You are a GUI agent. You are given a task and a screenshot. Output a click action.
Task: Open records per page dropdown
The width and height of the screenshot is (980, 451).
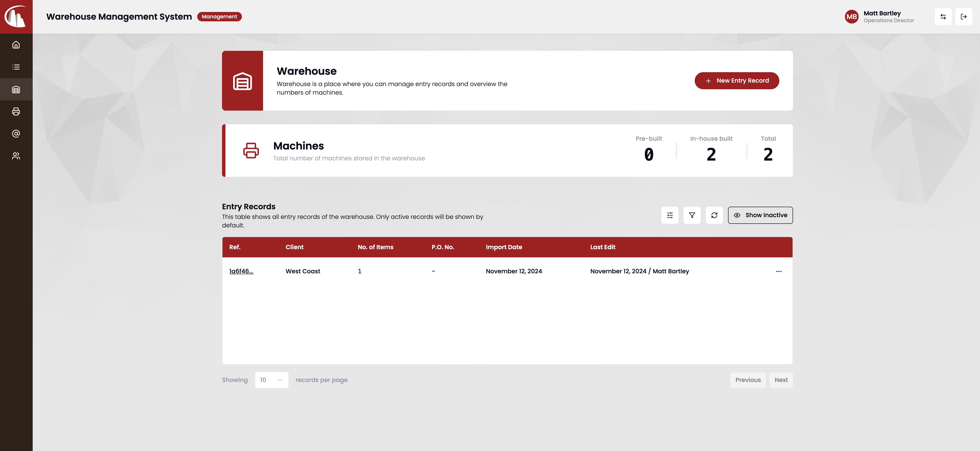(x=271, y=380)
